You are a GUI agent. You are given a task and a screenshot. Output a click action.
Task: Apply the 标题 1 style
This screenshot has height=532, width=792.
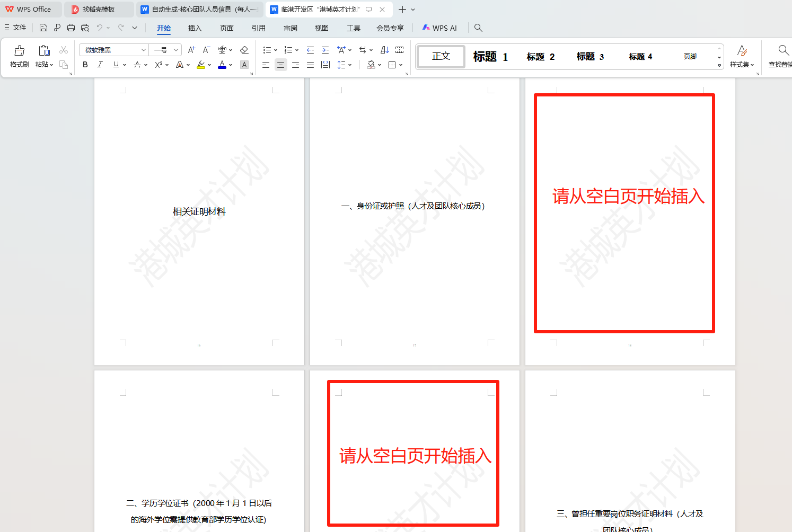point(490,57)
